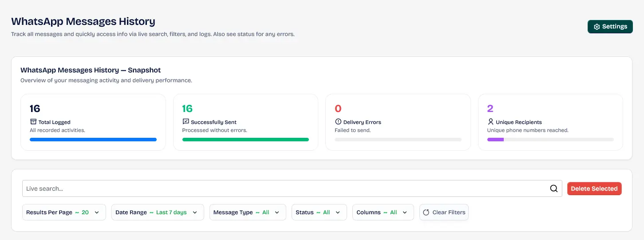Click 'All recorded activities.' text
644x240 pixels.
tap(57, 130)
